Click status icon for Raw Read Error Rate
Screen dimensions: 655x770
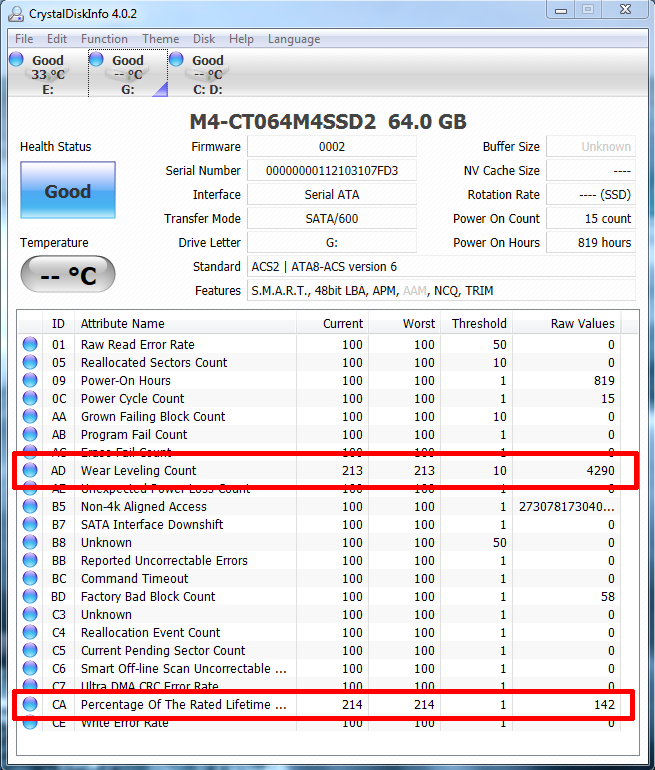[30, 344]
